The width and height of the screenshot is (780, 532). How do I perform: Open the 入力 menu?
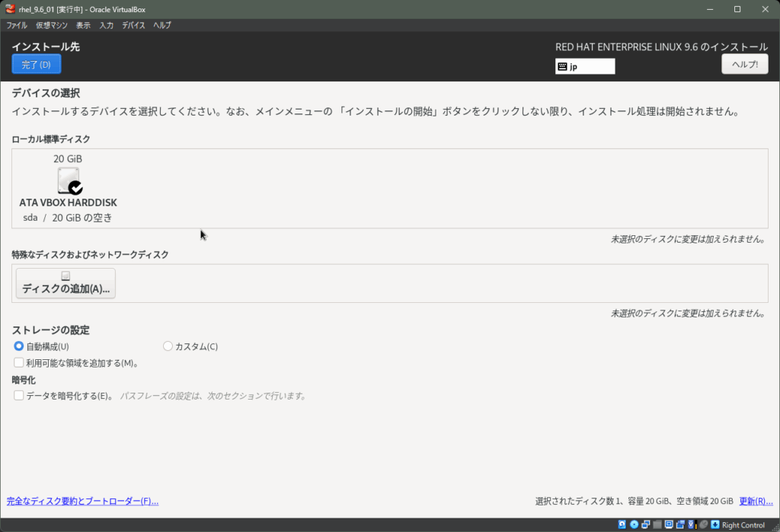(107, 25)
